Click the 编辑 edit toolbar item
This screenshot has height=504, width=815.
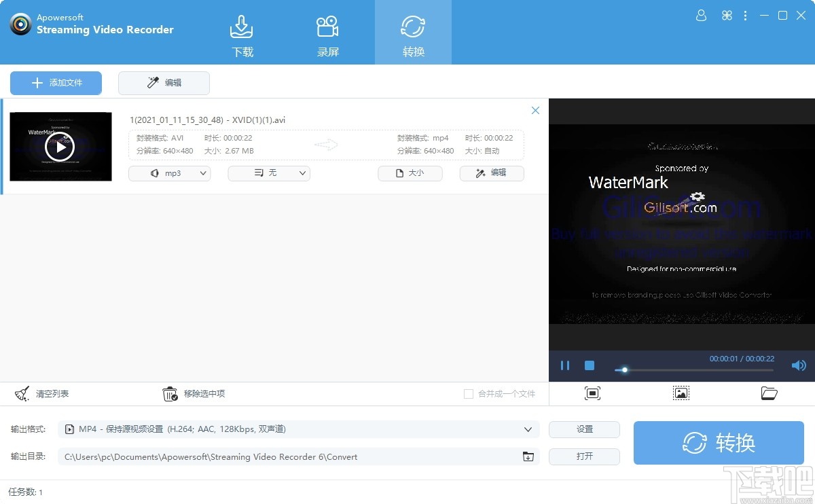coord(164,83)
